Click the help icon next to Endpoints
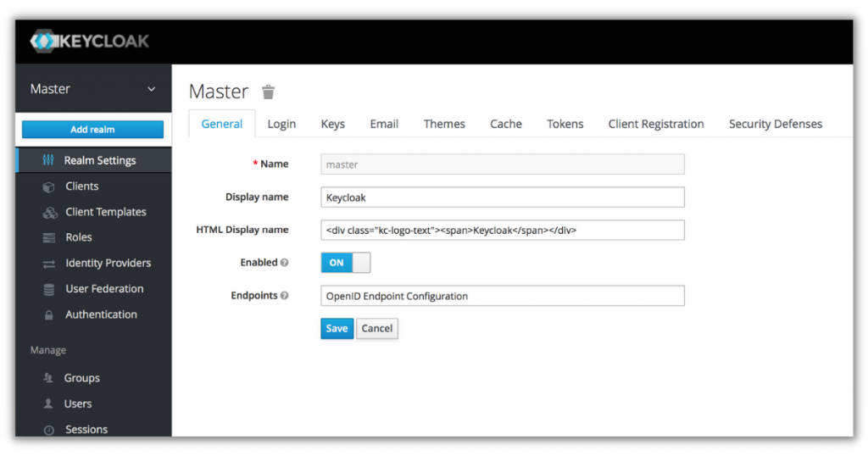 (x=285, y=296)
